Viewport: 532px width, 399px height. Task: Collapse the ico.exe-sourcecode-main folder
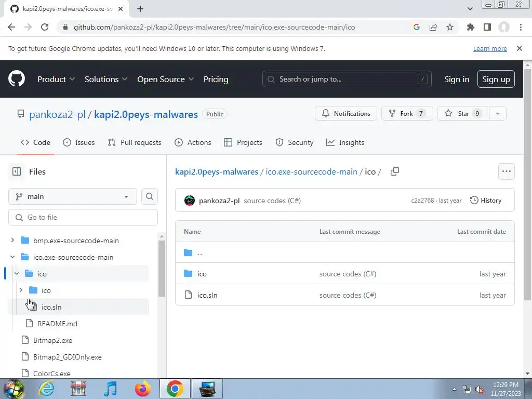(x=12, y=257)
